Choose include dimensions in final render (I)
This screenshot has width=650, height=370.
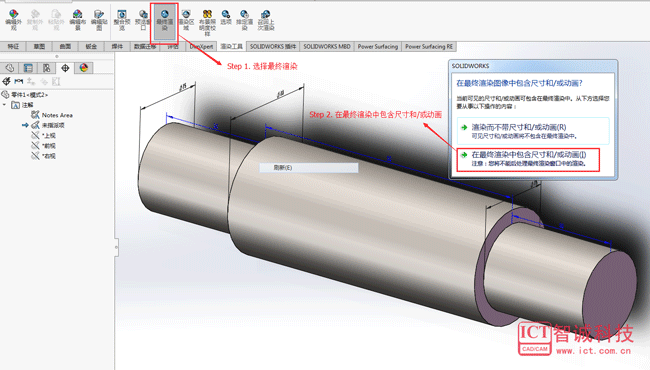coord(528,159)
